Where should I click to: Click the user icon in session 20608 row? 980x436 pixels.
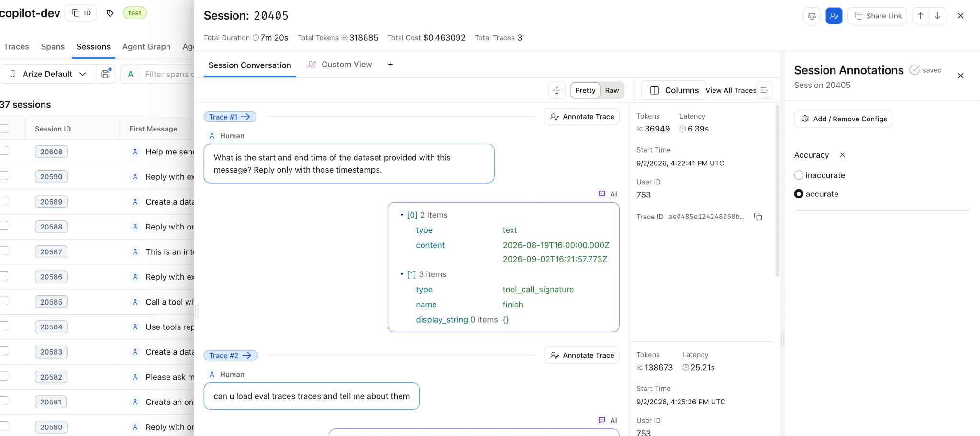[x=135, y=152]
